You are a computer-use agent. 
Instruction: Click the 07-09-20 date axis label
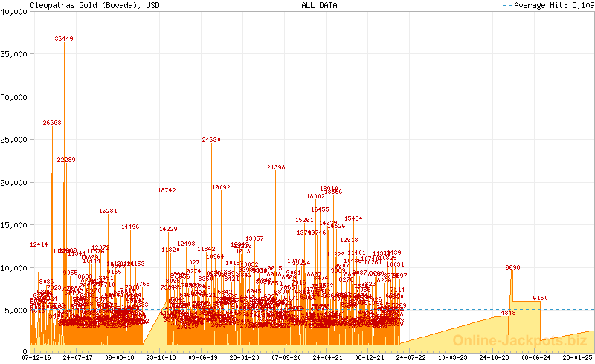pyautogui.click(x=286, y=357)
